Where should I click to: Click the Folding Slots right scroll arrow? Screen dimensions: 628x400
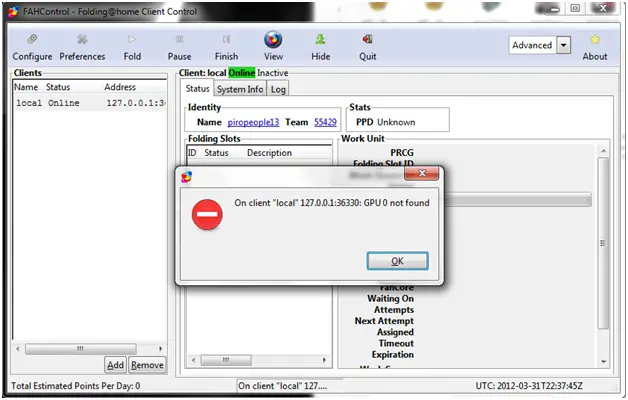click(324, 360)
